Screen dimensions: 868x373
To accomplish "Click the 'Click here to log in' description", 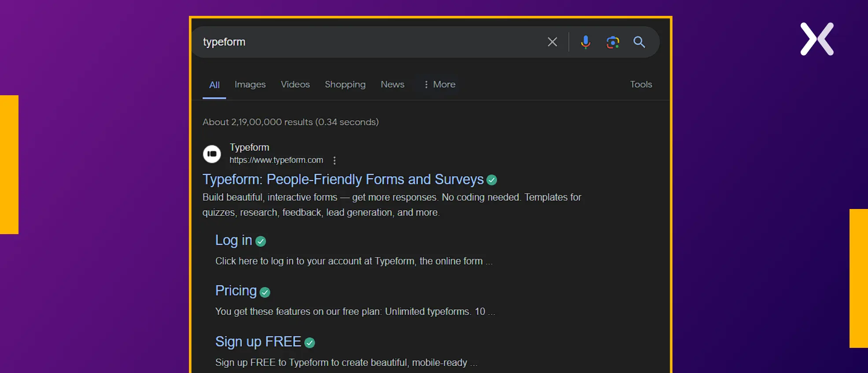I will pyautogui.click(x=354, y=261).
